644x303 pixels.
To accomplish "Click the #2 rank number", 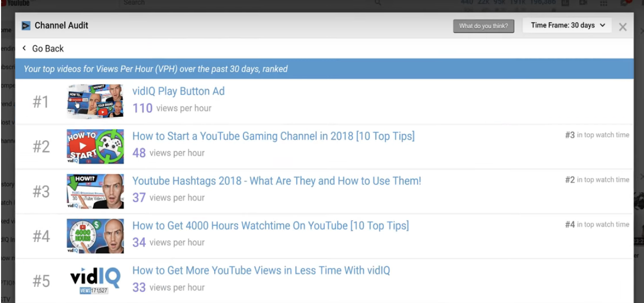I will [x=41, y=147].
